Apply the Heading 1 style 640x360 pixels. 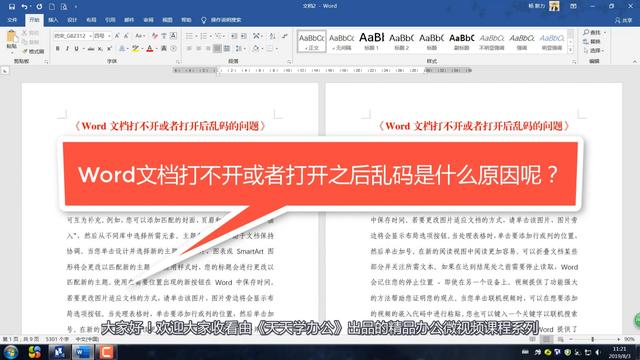click(371, 41)
